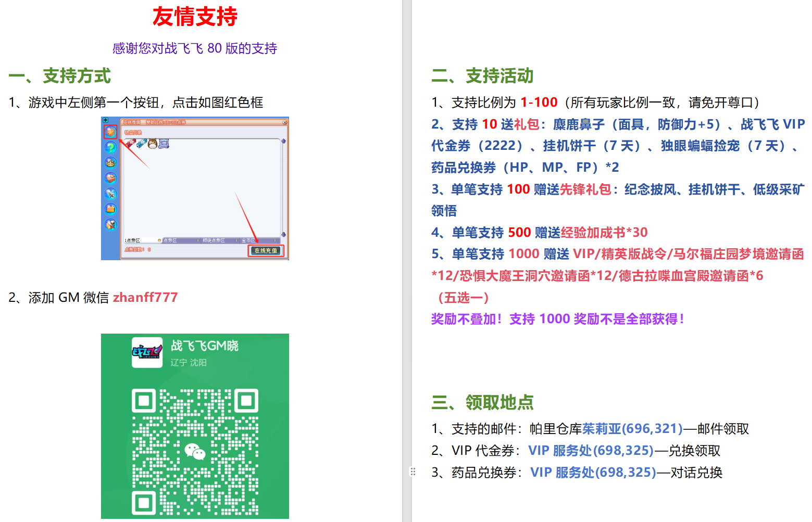Click the teal plus icon above sidebar
This screenshot has height=522, width=812.
pyautogui.click(x=105, y=120)
